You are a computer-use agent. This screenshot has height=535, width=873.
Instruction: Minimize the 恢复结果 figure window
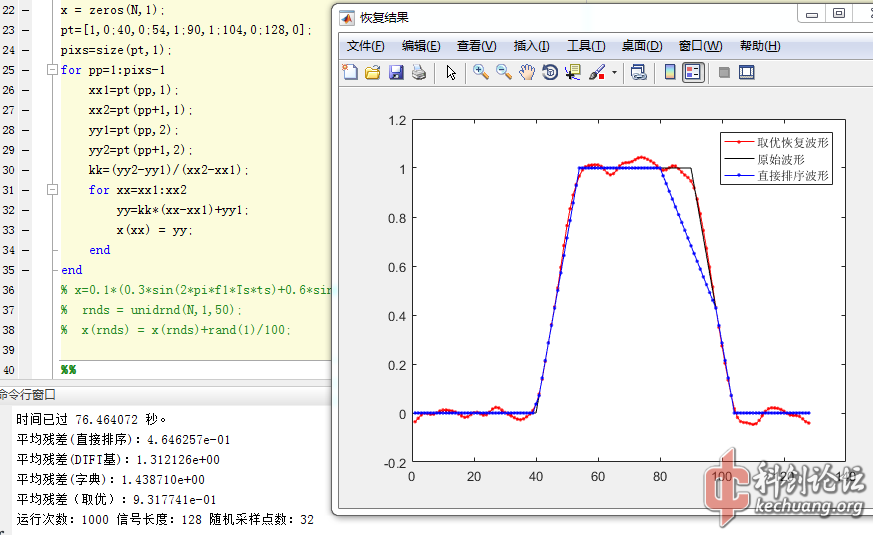click(x=812, y=14)
